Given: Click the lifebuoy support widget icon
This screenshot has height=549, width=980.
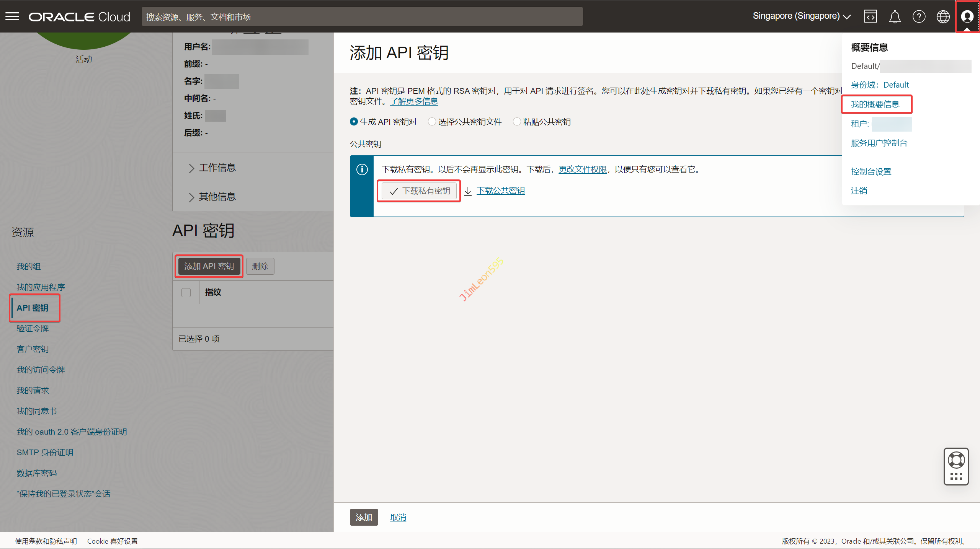Looking at the screenshot, I should pyautogui.click(x=956, y=460).
